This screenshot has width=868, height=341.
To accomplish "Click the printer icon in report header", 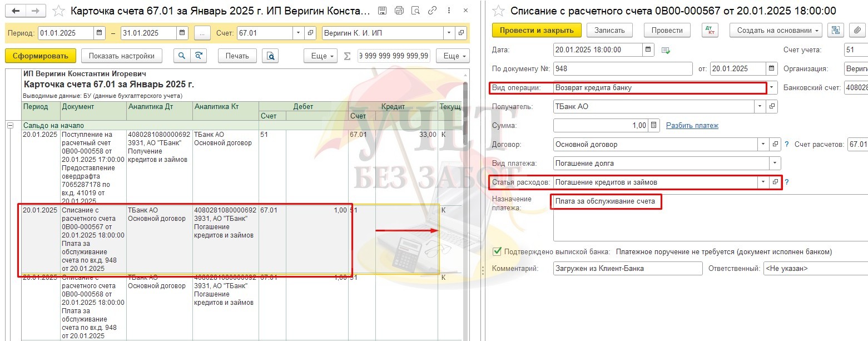I will 399,11.
